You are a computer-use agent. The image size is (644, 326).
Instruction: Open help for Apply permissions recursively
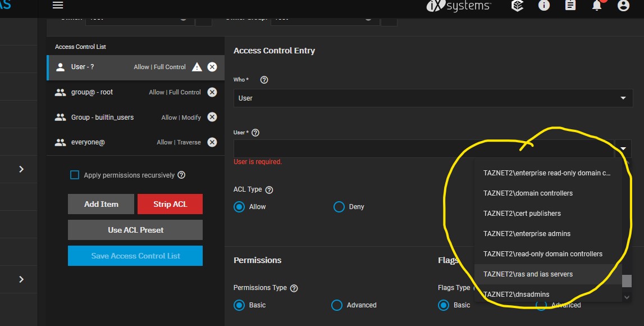tap(181, 175)
